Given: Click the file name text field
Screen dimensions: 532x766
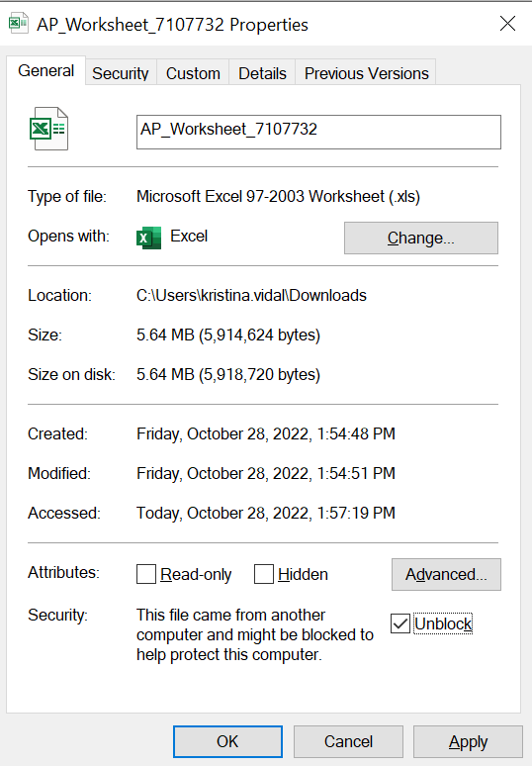Looking at the screenshot, I should pyautogui.click(x=318, y=132).
